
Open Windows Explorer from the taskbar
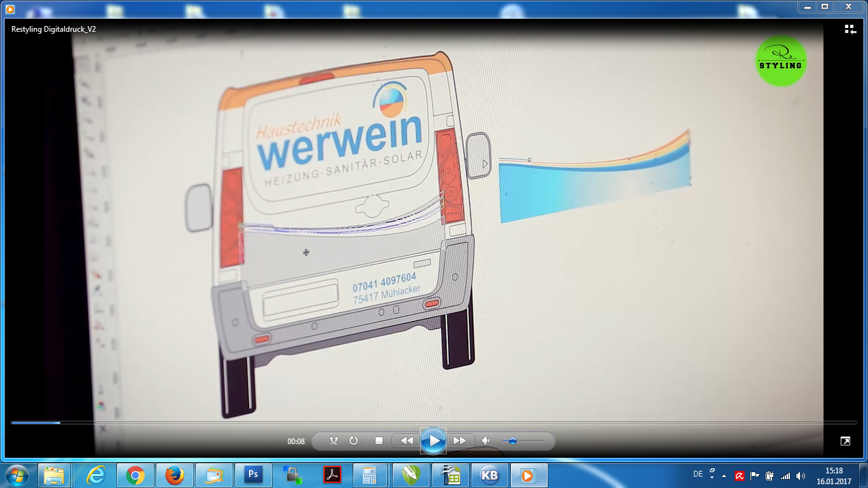pyautogui.click(x=55, y=475)
